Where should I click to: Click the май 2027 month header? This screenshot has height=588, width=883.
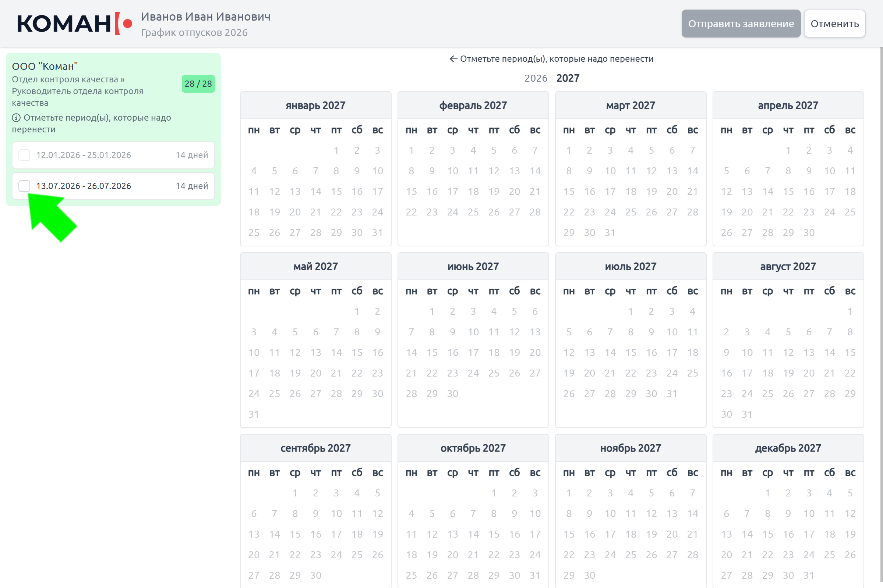point(315,267)
